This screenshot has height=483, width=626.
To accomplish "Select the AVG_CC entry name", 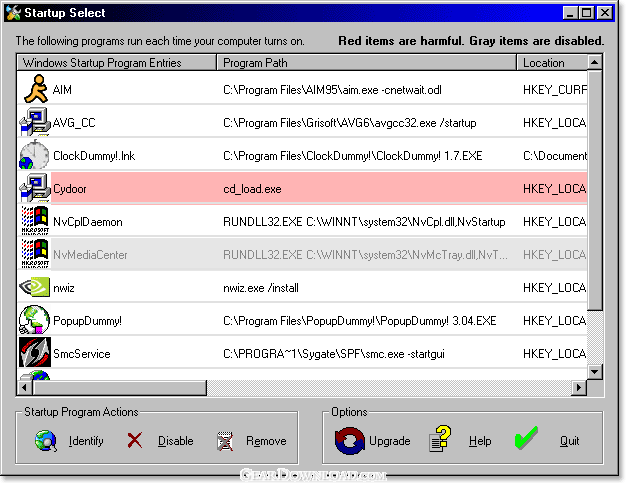I will pyautogui.click(x=74, y=123).
